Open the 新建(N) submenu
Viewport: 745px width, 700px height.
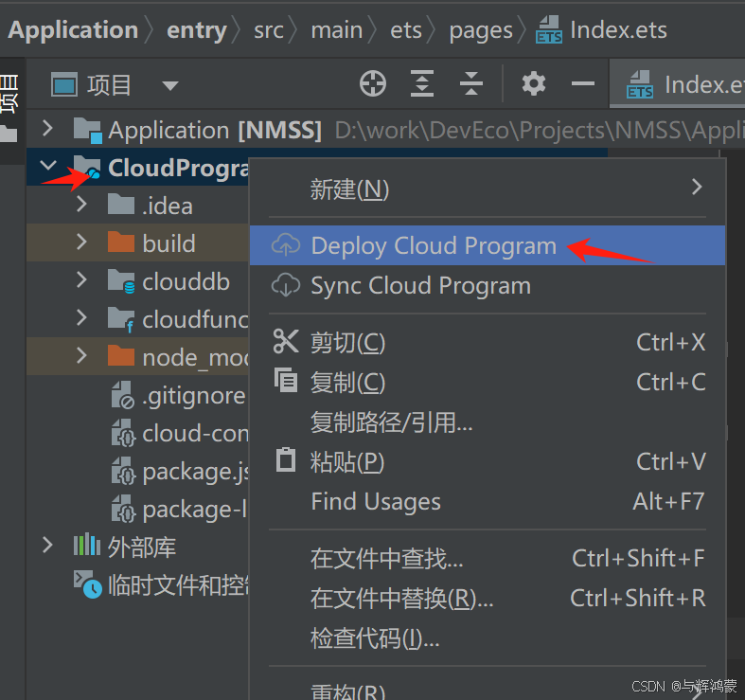coord(488,188)
